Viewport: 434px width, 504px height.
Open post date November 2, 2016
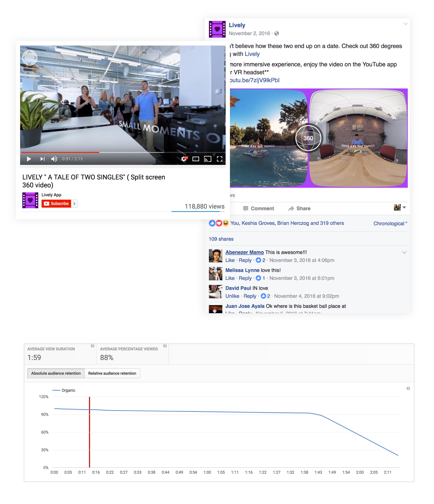coord(249,33)
